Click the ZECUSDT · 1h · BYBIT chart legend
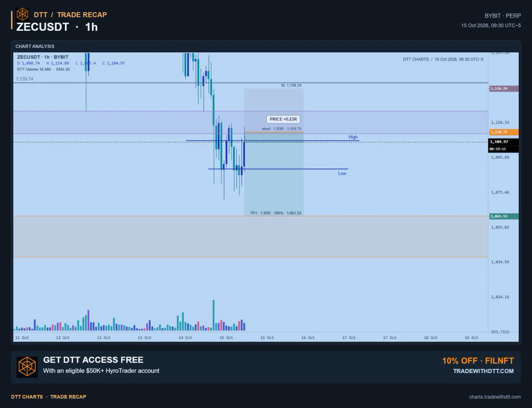 click(43, 57)
